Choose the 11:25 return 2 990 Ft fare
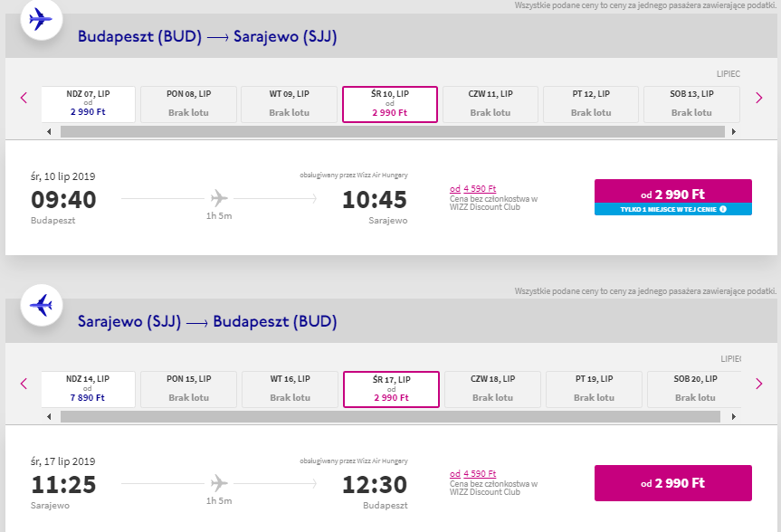781x532 pixels. pyautogui.click(x=673, y=483)
